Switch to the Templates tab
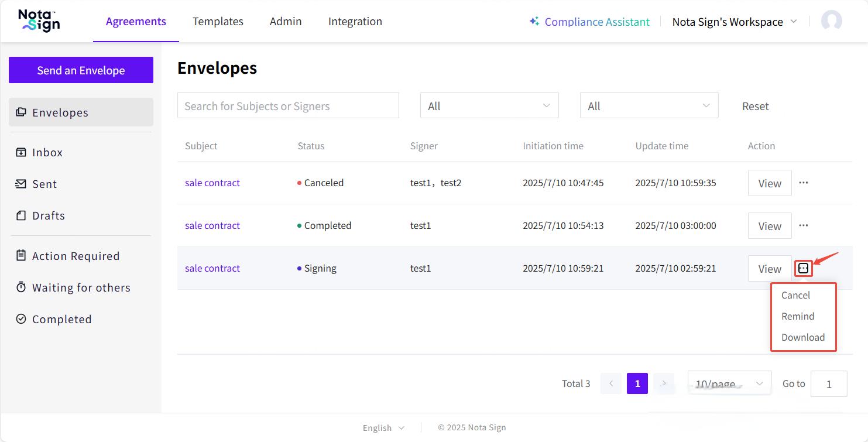This screenshot has width=868, height=442. 218,22
